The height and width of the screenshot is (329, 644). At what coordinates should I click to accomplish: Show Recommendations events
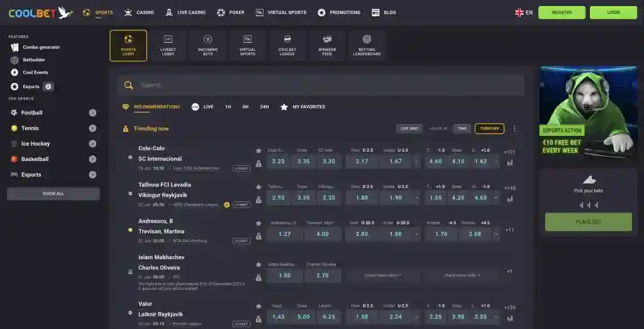[x=151, y=107]
